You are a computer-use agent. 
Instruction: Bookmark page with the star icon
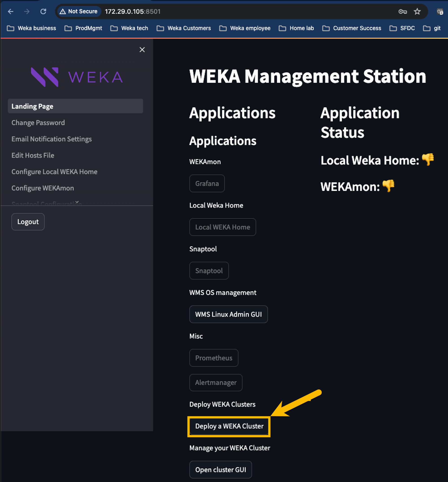[x=417, y=11]
